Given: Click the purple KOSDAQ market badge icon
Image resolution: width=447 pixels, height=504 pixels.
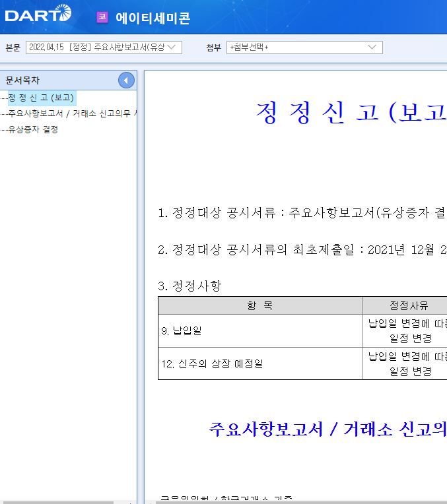Looking at the screenshot, I should (x=102, y=17).
